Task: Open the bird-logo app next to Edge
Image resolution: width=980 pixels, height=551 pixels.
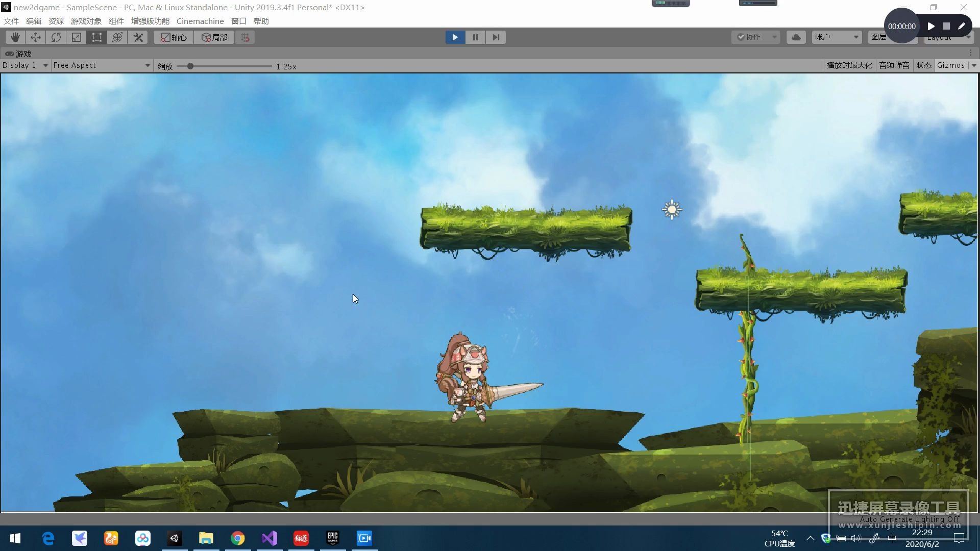Action: [x=80, y=538]
